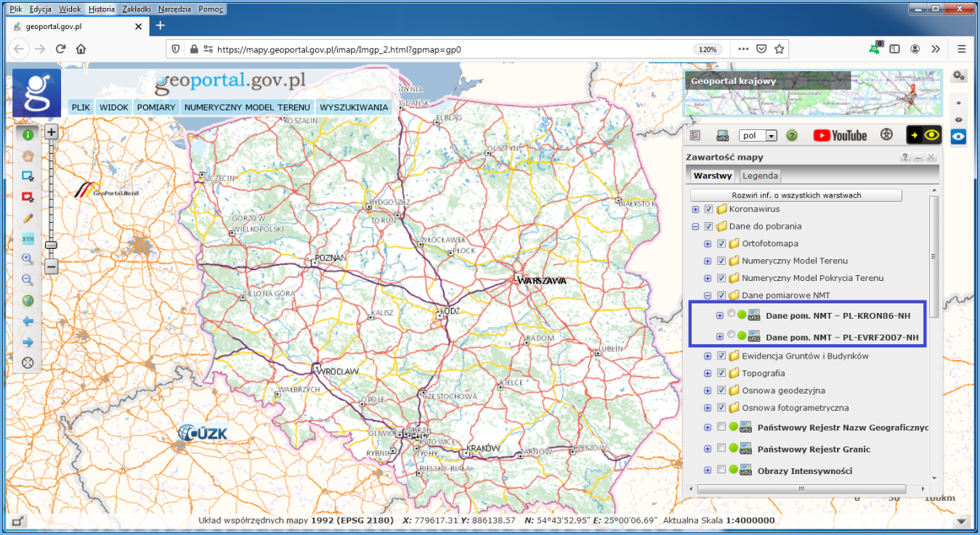Toggle Ewidencja Gruntów i Budynków checkbox
The width and height of the screenshot is (980, 535).
(721, 356)
